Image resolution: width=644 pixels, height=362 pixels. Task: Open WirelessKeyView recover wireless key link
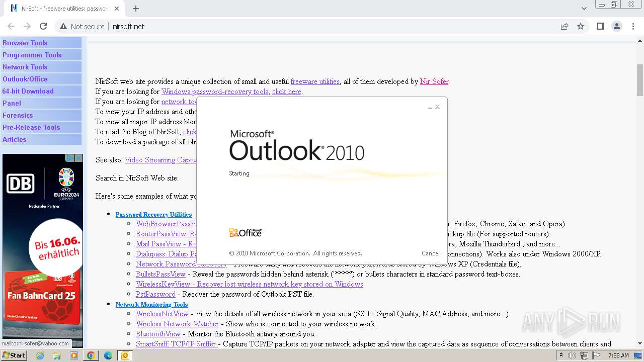(x=249, y=284)
